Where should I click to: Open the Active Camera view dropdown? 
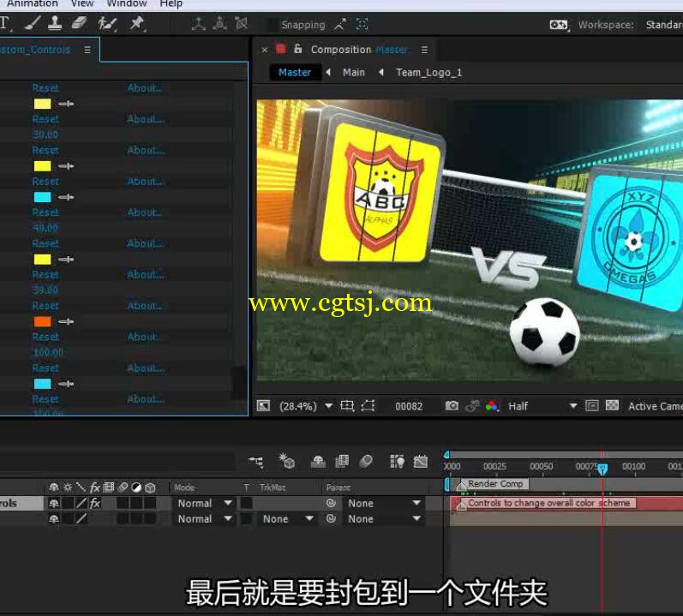[655, 406]
